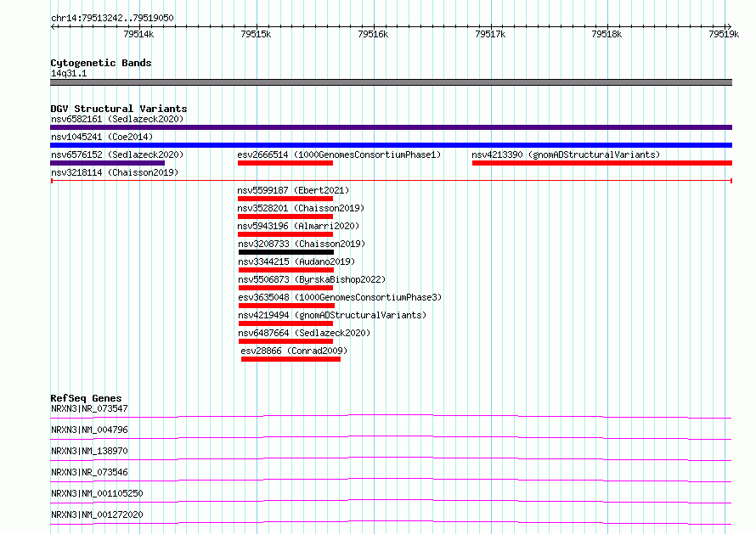The image size is (756, 534).
Task: Click nsv6487664 (Sedlazeck2020) label
Action: [304, 333]
